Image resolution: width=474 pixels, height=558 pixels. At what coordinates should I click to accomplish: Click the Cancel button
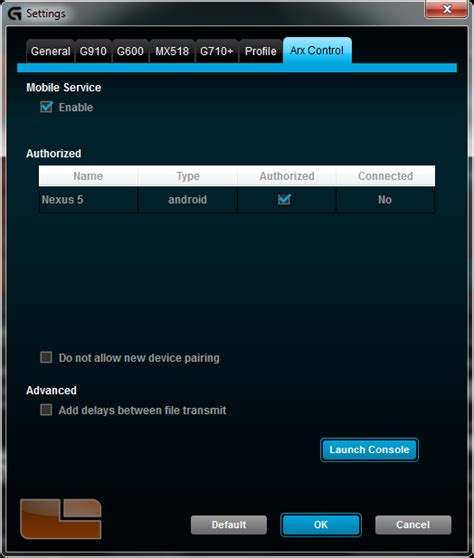coord(413,525)
